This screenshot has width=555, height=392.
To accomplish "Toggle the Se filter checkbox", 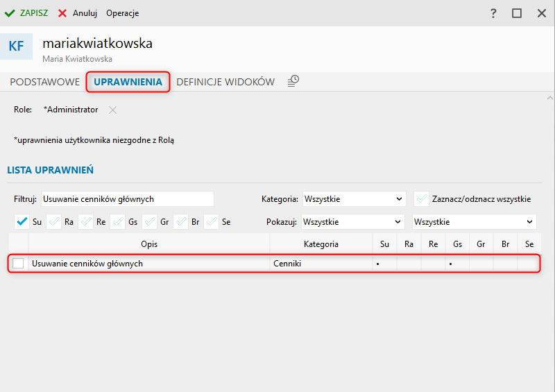I will point(212,222).
